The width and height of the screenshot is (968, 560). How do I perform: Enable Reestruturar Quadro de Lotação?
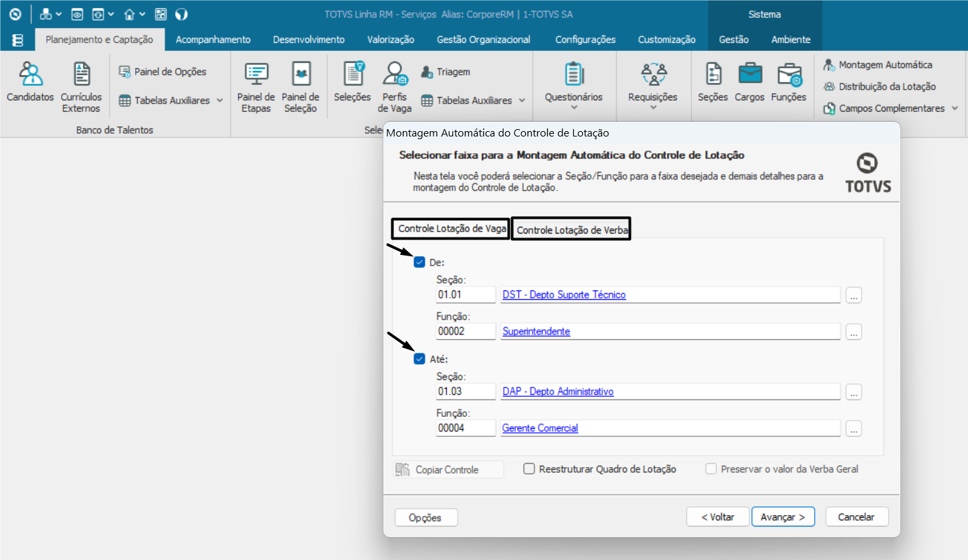[x=529, y=469]
